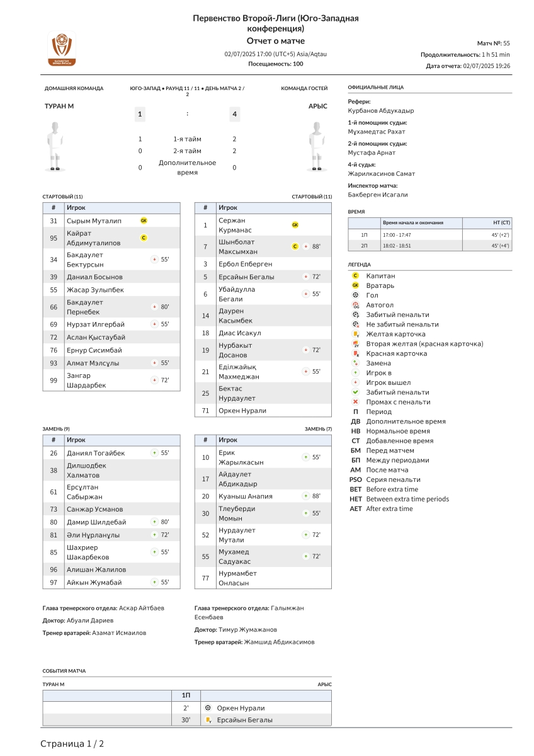
Task: Click goal icon beside Оркен Нурали in match events
Action: click(208, 708)
